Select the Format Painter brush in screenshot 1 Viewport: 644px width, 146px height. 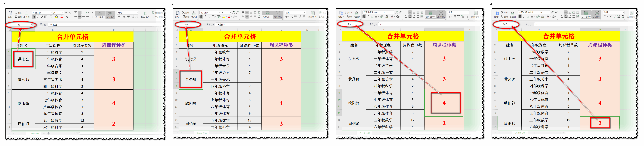26,13
